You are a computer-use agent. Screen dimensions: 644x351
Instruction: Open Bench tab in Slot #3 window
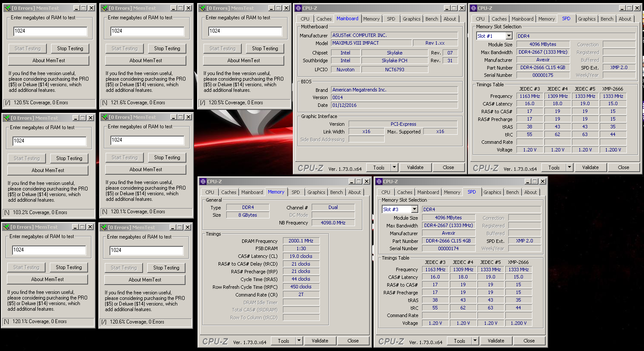pyautogui.click(x=513, y=192)
